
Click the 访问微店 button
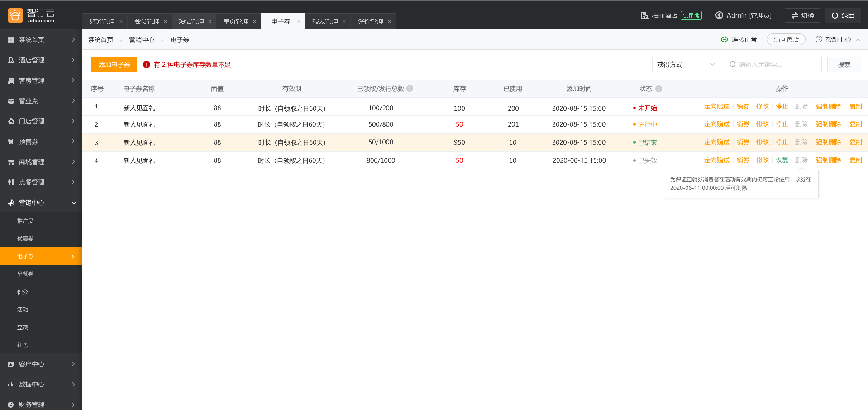click(786, 40)
